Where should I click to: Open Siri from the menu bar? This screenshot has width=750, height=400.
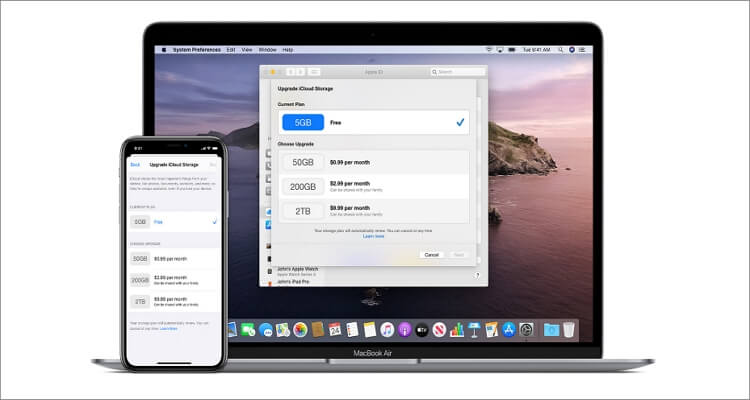coord(572,50)
